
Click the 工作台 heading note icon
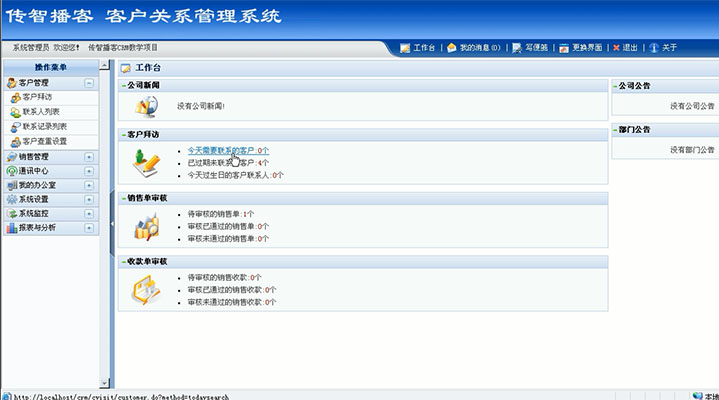point(125,68)
